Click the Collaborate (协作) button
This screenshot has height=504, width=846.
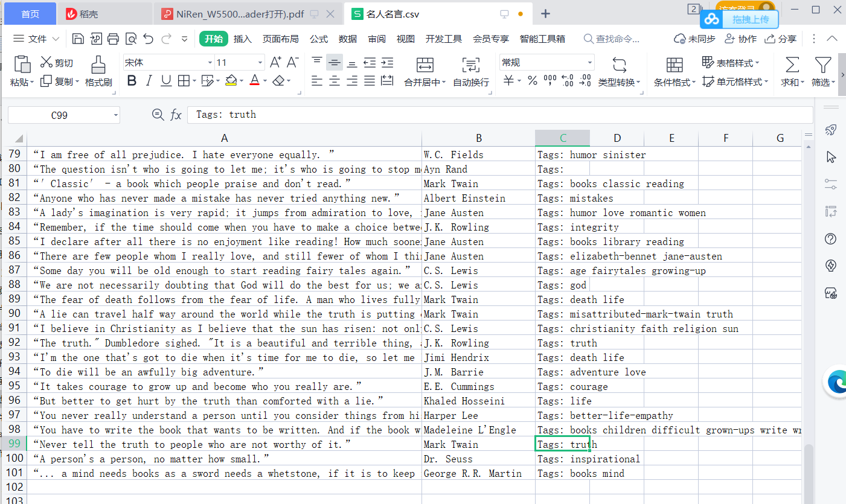tap(741, 39)
